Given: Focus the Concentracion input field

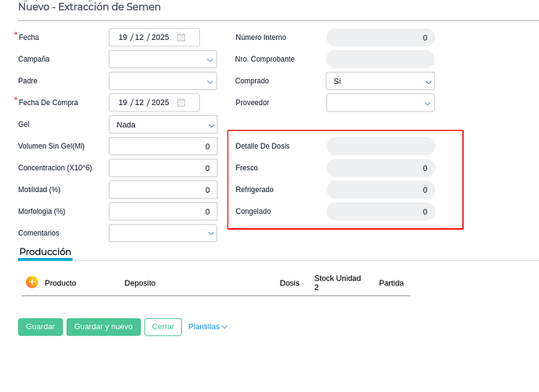Looking at the screenshot, I should pos(162,168).
